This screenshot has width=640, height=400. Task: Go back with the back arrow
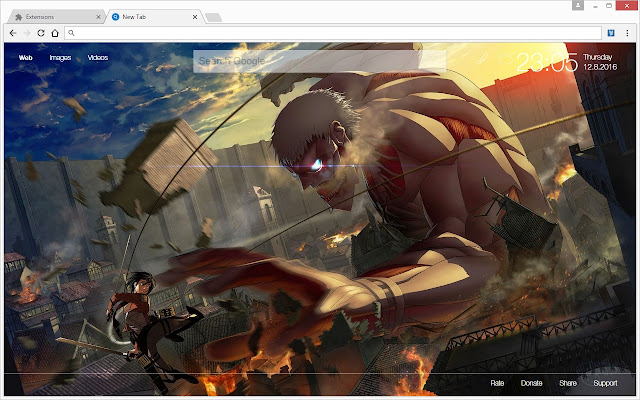[13, 33]
